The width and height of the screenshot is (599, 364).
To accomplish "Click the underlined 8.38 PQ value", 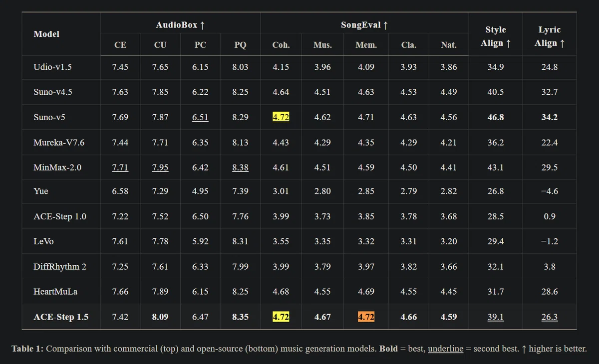I will click(x=240, y=167).
